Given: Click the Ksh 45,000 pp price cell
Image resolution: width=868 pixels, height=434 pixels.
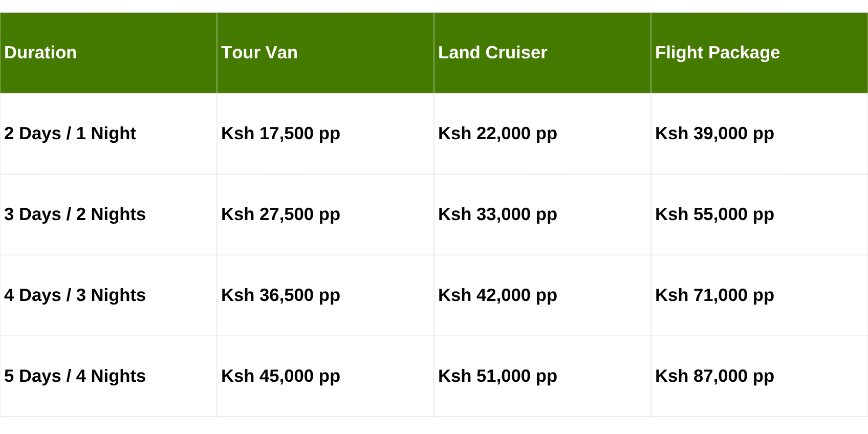Looking at the screenshot, I should coord(280,376).
